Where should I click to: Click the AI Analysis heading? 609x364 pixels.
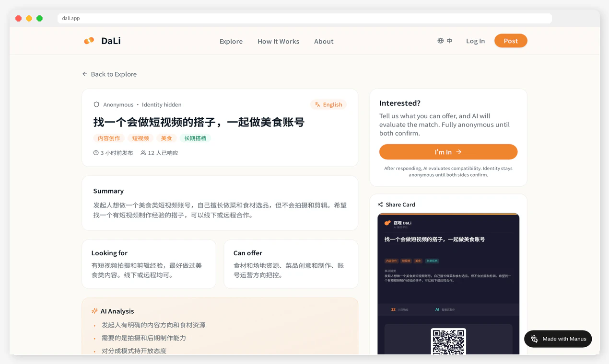tap(117, 311)
